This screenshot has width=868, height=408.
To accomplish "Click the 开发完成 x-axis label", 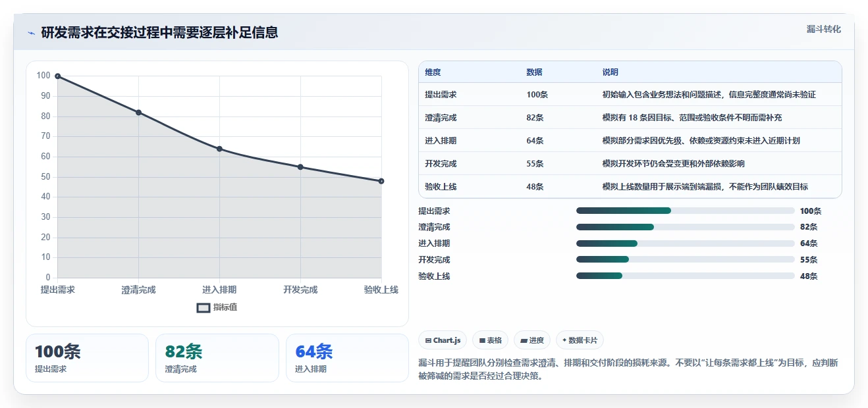I will click(300, 290).
